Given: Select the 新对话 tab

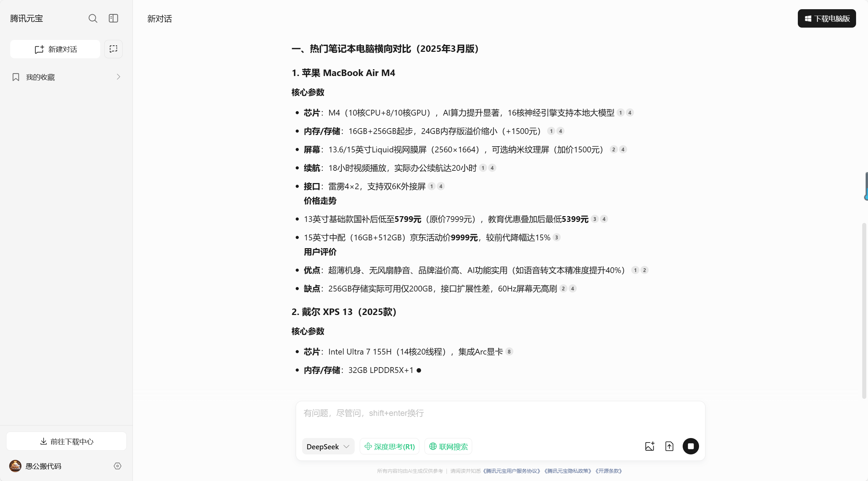Looking at the screenshot, I should [159, 18].
